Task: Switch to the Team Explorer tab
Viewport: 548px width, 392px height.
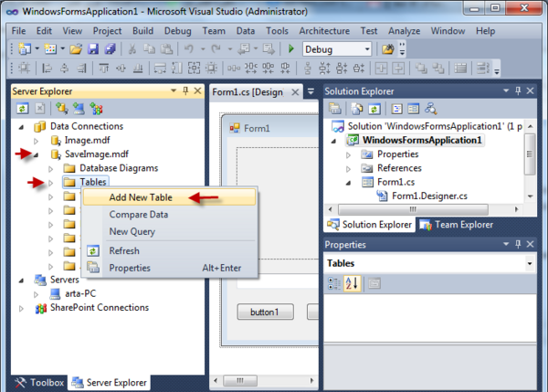Action: coord(457,225)
